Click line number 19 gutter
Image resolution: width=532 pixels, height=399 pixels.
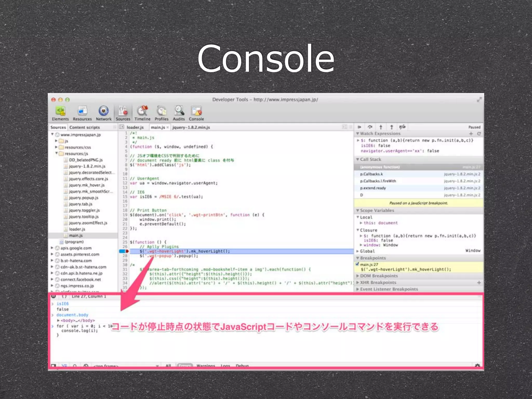(125, 215)
